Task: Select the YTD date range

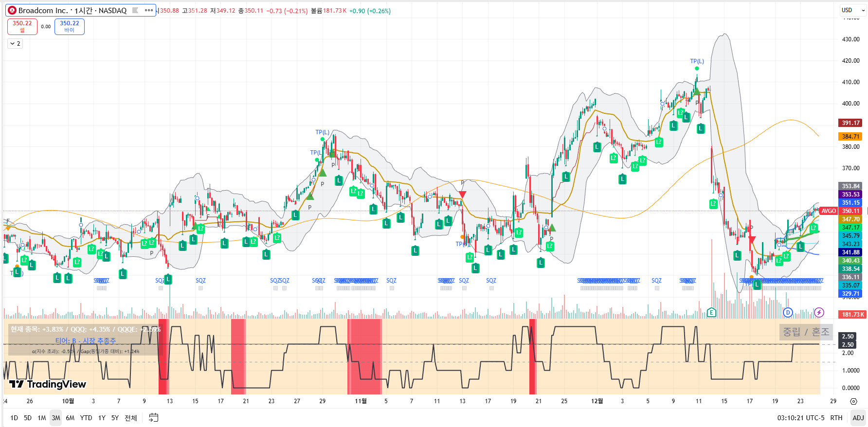Action: pyautogui.click(x=86, y=418)
